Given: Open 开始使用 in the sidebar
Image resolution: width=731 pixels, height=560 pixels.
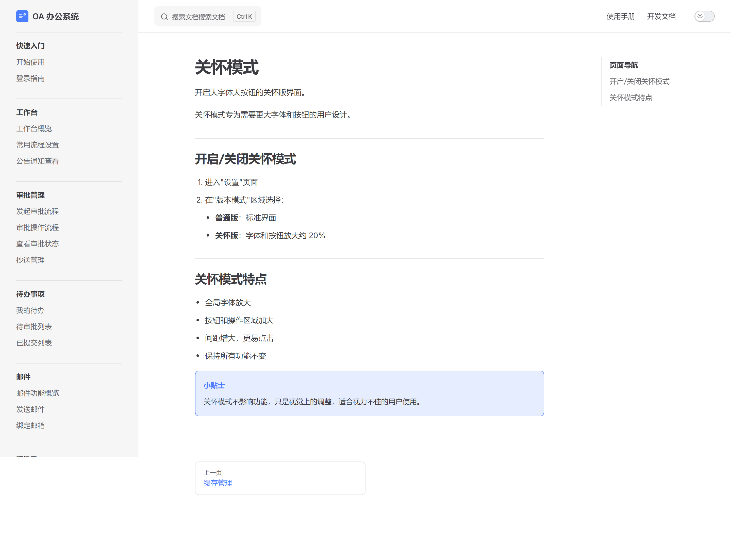Looking at the screenshot, I should click(x=30, y=62).
